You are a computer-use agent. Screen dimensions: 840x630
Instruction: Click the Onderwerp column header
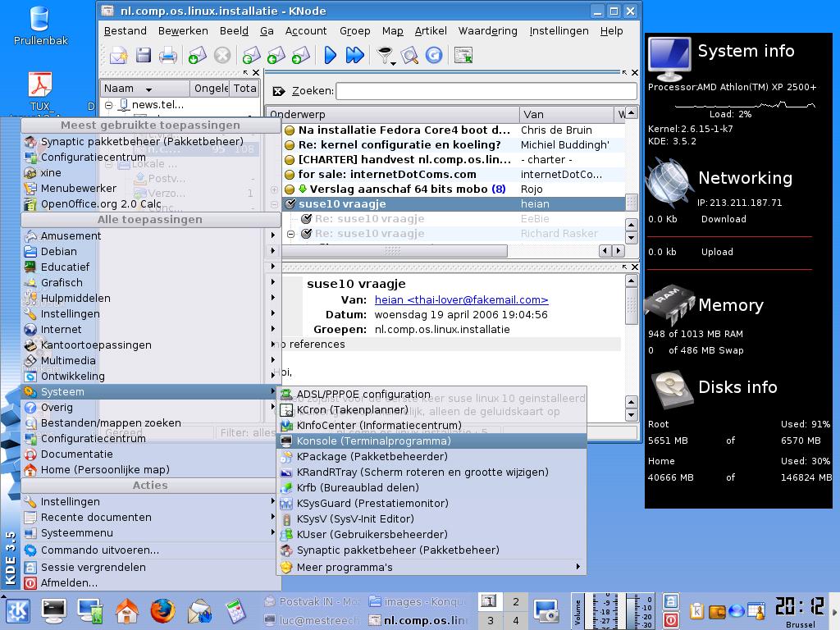(393, 114)
